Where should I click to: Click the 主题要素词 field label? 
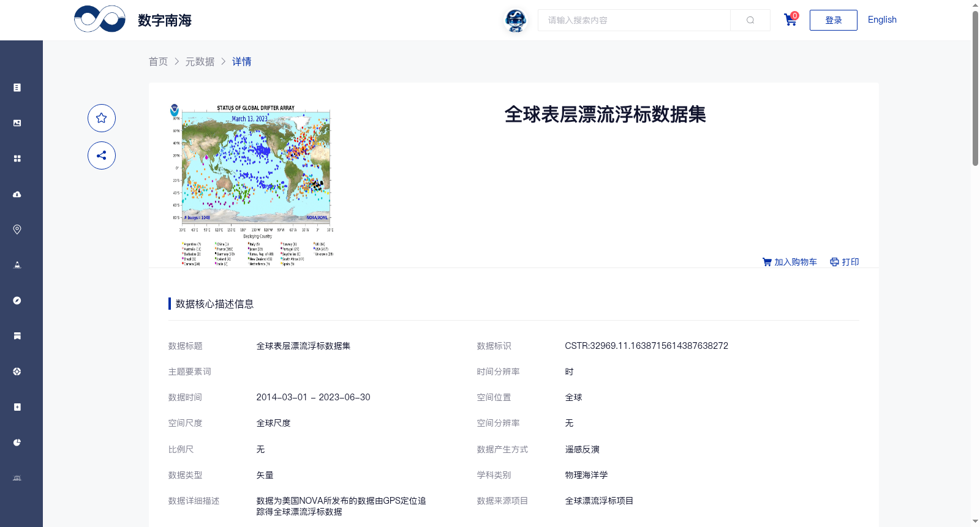tap(189, 372)
